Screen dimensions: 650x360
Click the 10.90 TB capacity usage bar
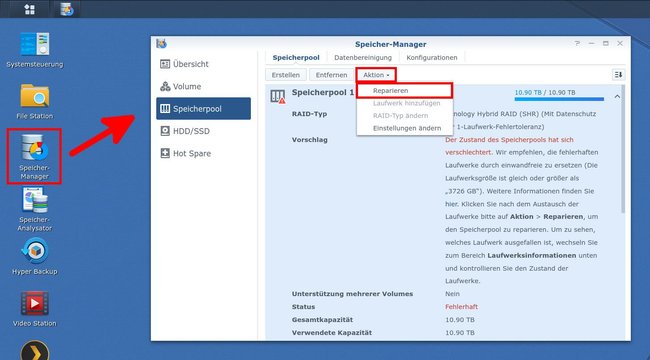click(x=559, y=99)
